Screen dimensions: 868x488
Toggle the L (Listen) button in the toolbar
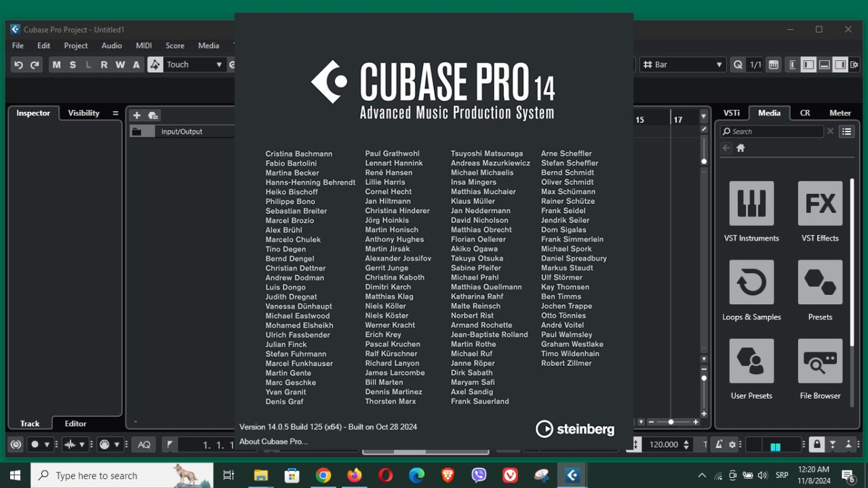click(x=88, y=64)
